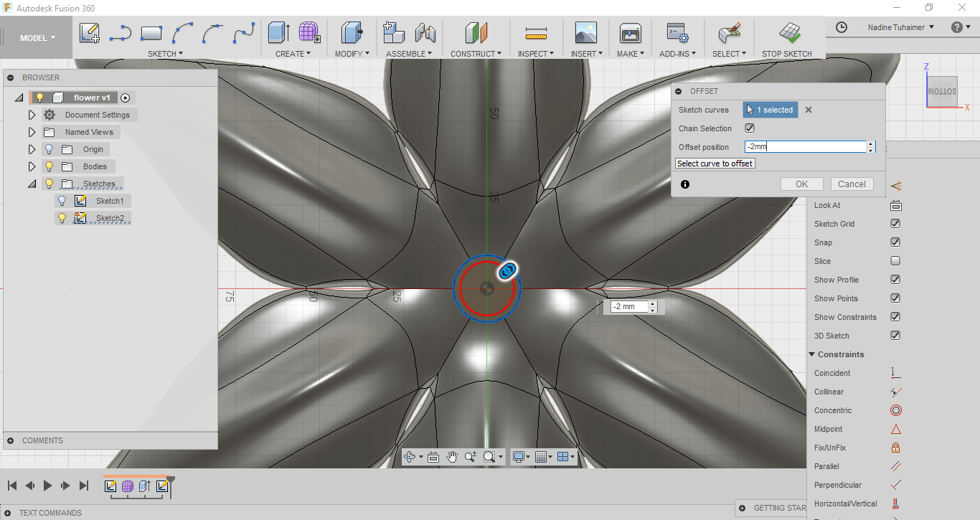Toggle the Show Points checkbox
This screenshot has height=520, width=980.
point(895,298)
